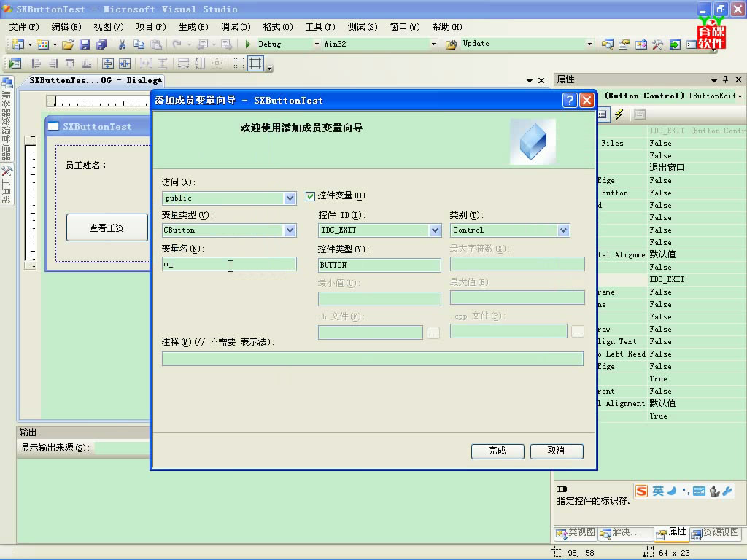Screen dimensions: 747x560
Task: Toggle Sogou punctuation mode indicator
Action: 686,491
